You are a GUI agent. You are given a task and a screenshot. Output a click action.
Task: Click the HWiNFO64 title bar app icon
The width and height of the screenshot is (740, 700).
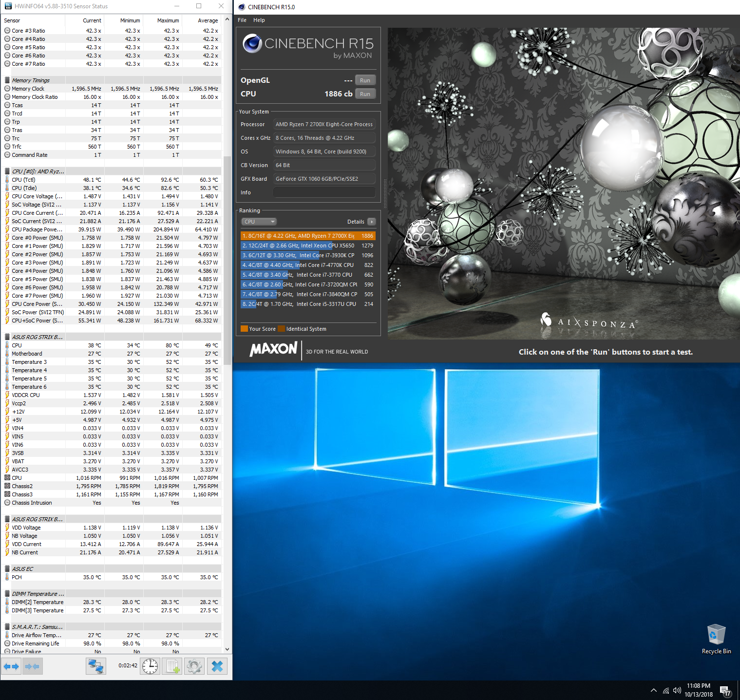tap(8, 6)
